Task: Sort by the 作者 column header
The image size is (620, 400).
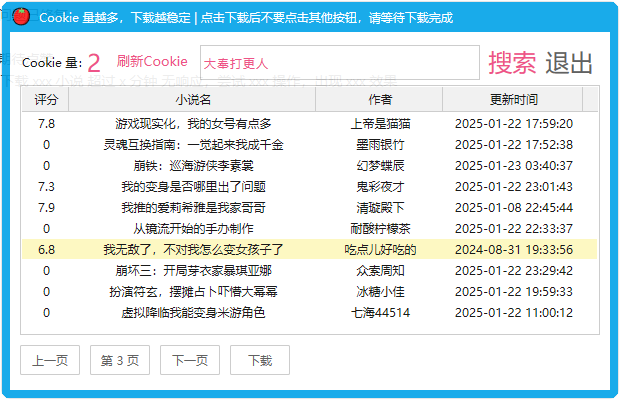Action: (x=379, y=99)
